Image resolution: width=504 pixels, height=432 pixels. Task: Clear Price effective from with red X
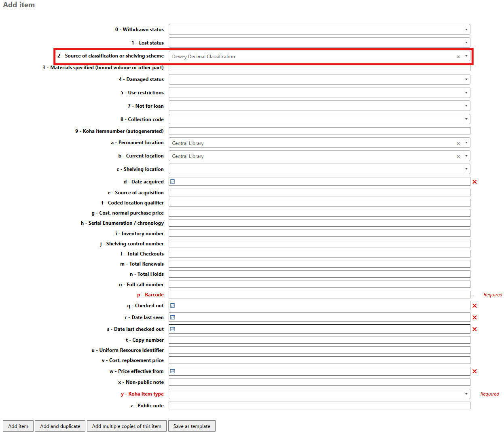(x=474, y=371)
